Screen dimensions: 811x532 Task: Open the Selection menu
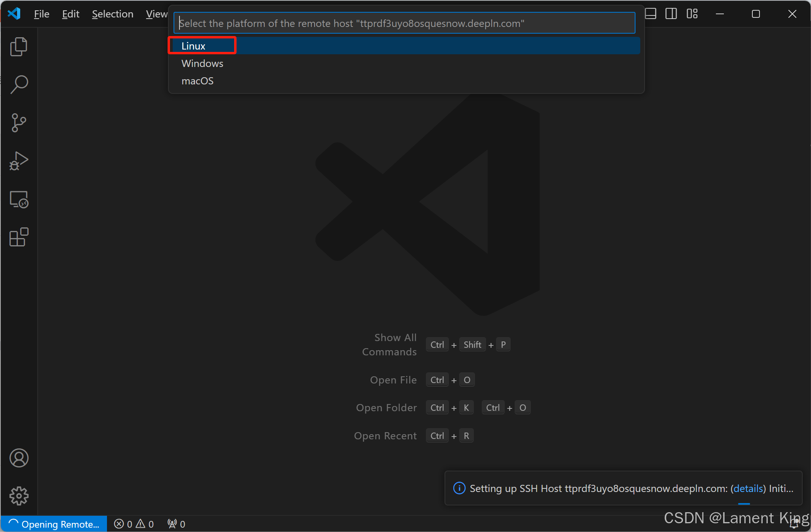click(113, 14)
